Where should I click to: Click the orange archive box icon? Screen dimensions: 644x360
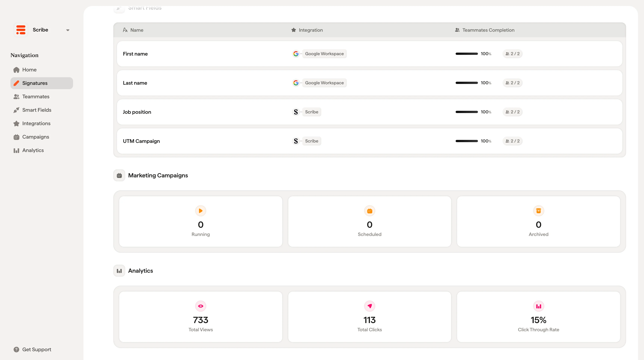pyautogui.click(x=539, y=211)
